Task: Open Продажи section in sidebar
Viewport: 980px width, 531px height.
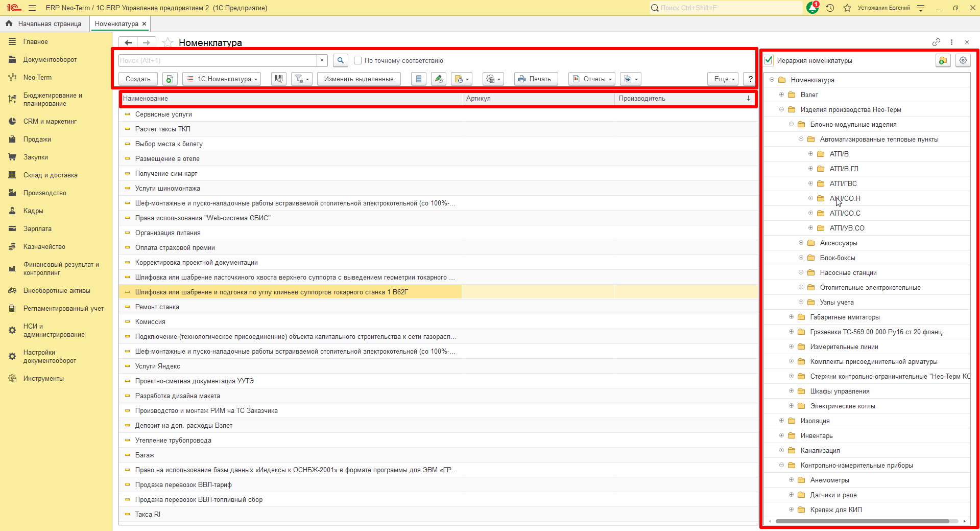Action: pos(37,139)
